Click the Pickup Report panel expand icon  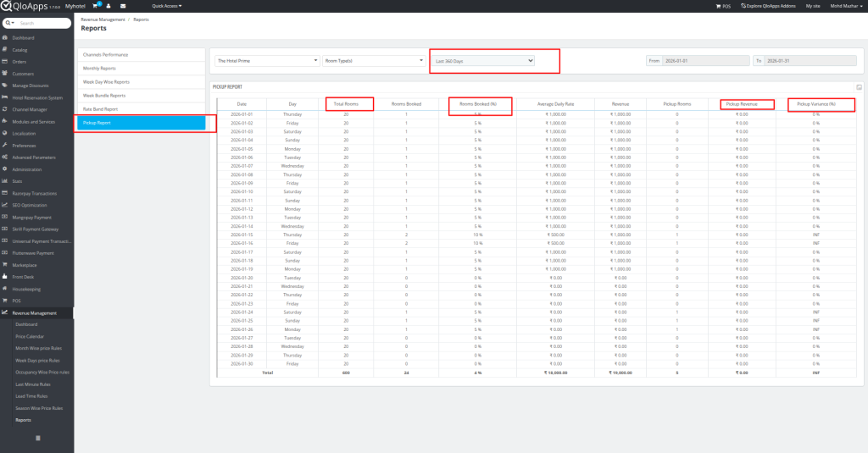[x=859, y=86]
